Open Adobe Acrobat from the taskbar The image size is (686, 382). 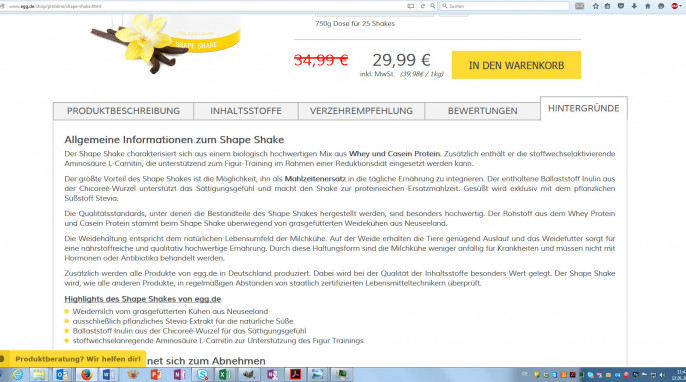(x=295, y=375)
